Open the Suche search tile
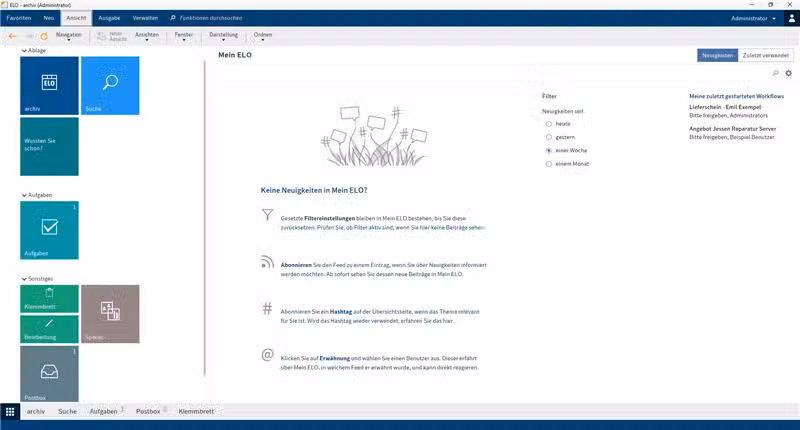Screen dimensions: 800x430 (x=110, y=85)
